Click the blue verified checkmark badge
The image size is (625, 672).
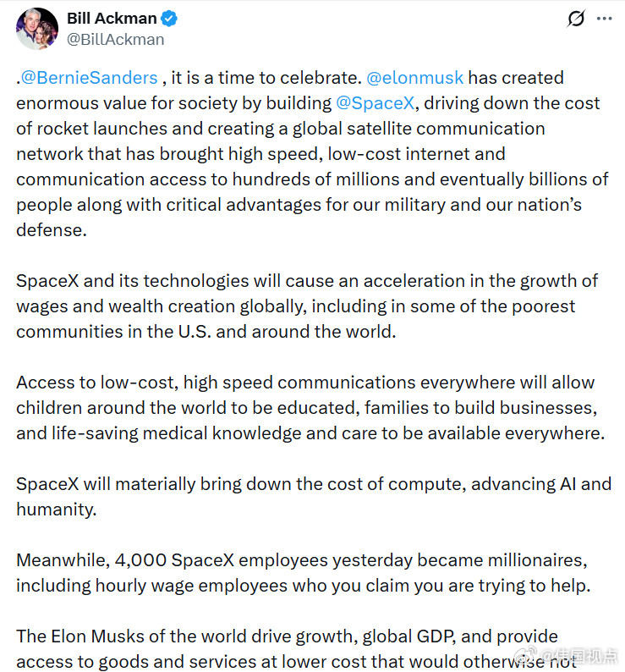point(169,19)
